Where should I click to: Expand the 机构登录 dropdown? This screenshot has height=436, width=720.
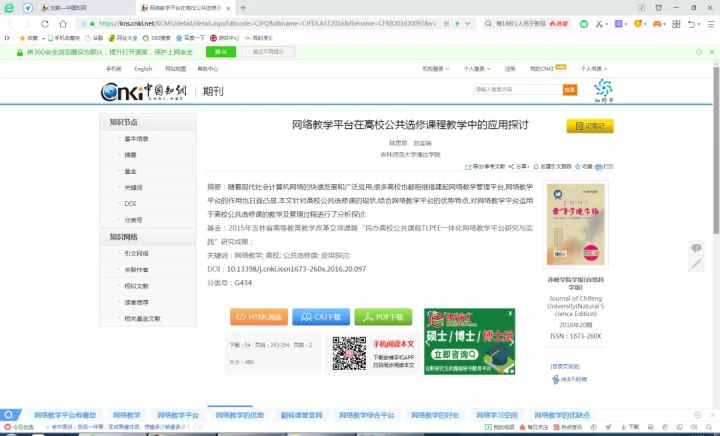[434, 69]
